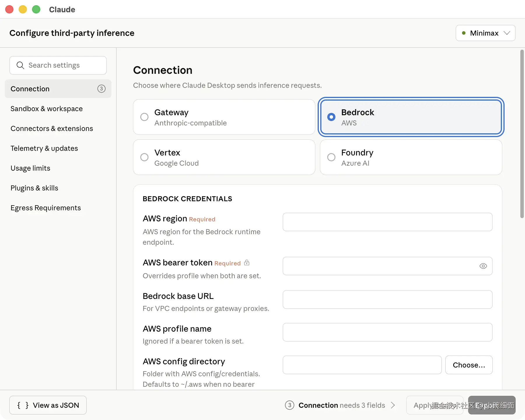Select the Gateway radio option
The width and height of the screenshot is (525, 420).
pos(144,117)
